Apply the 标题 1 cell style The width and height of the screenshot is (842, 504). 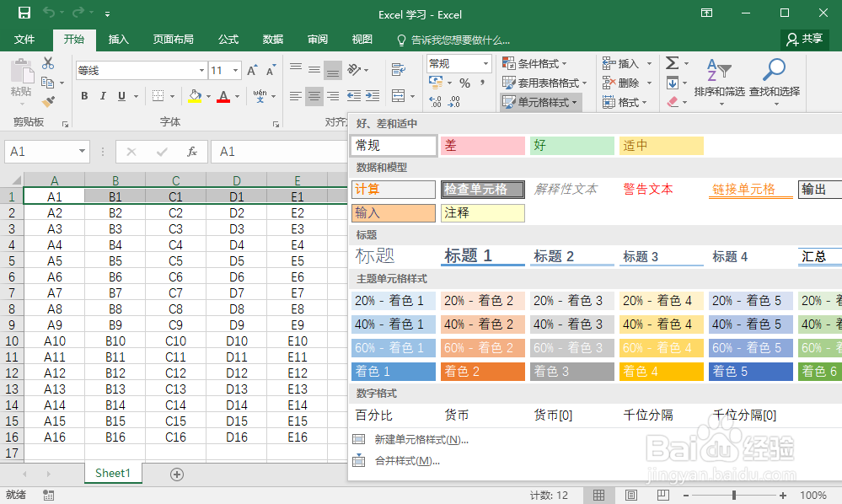483,255
